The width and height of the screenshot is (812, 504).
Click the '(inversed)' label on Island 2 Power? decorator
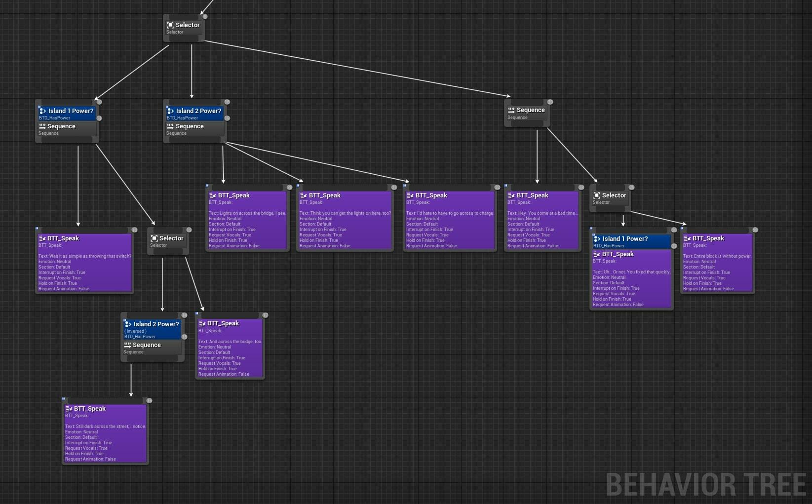pyautogui.click(x=135, y=331)
